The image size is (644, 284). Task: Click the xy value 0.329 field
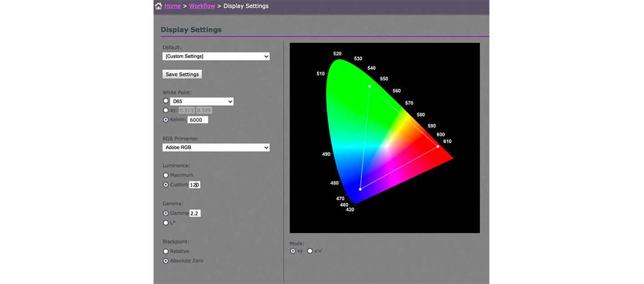(204, 111)
